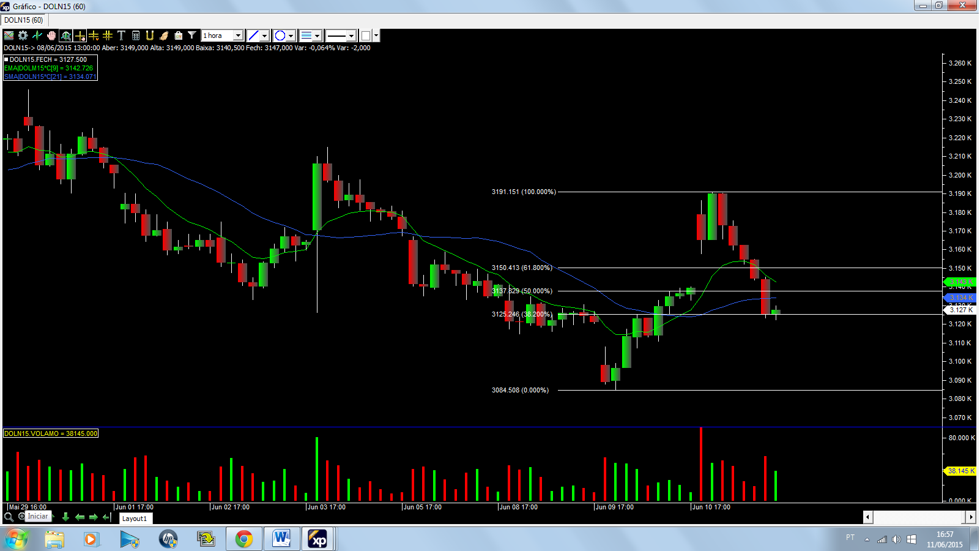Expand the color swatch dropdown arrow
Viewport: 980px width, 551px height.
pos(376,36)
